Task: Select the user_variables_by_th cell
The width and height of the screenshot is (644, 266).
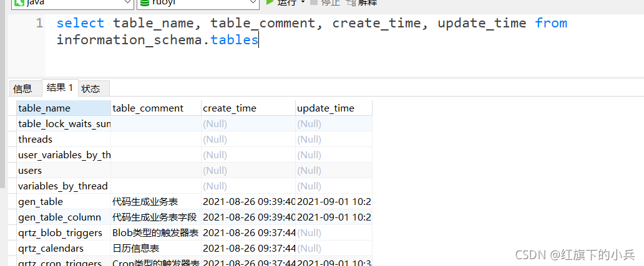Action: click(64, 155)
